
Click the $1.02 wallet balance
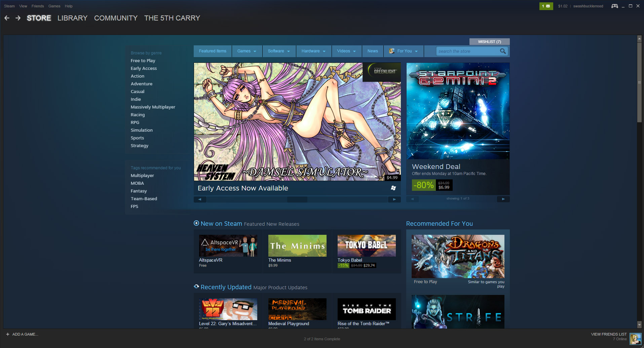click(x=563, y=6)
